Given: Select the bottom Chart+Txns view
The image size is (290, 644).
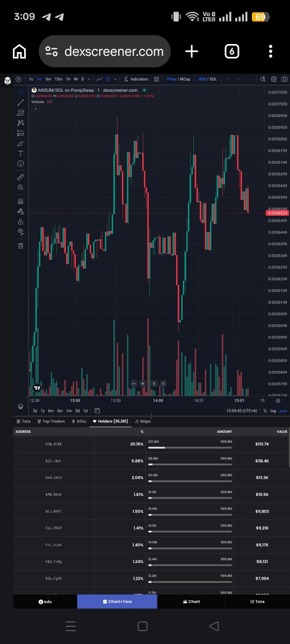Looking at the screenshot, I should tap(117, 602).
